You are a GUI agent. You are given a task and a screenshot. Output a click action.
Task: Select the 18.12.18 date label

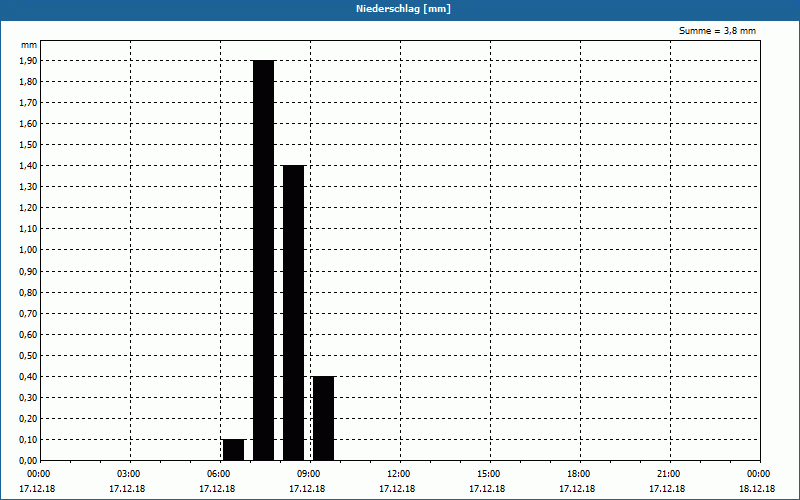(x=757, y=489)
